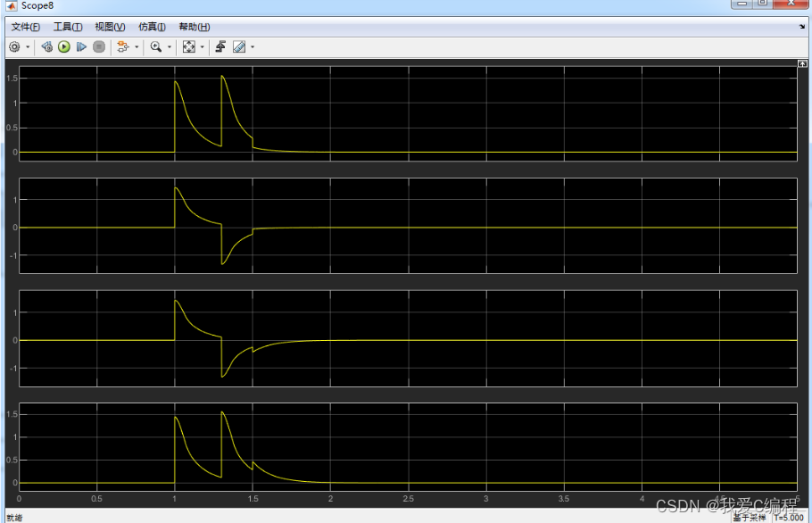Open the 帮助(H) menu

point(195,27)
